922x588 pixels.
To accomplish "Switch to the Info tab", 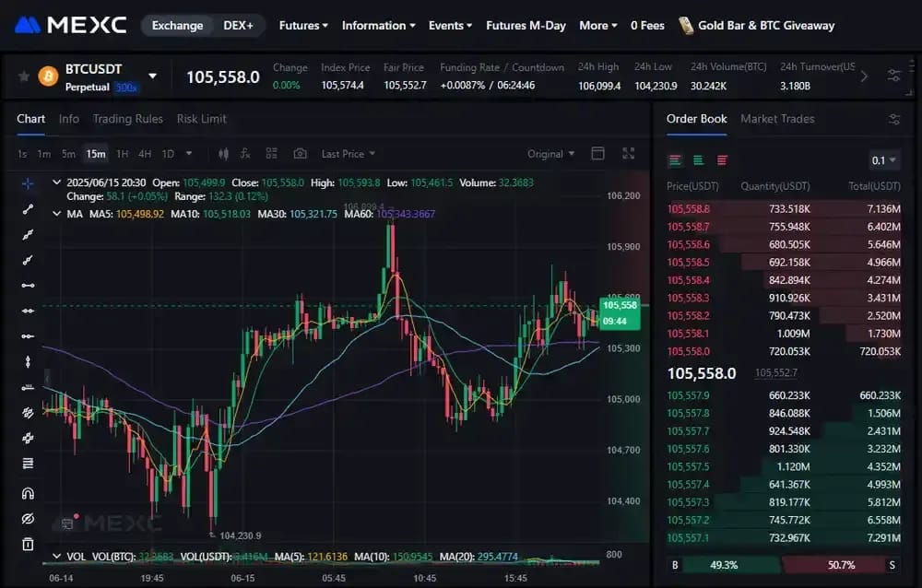I will [x=69, y=119].
